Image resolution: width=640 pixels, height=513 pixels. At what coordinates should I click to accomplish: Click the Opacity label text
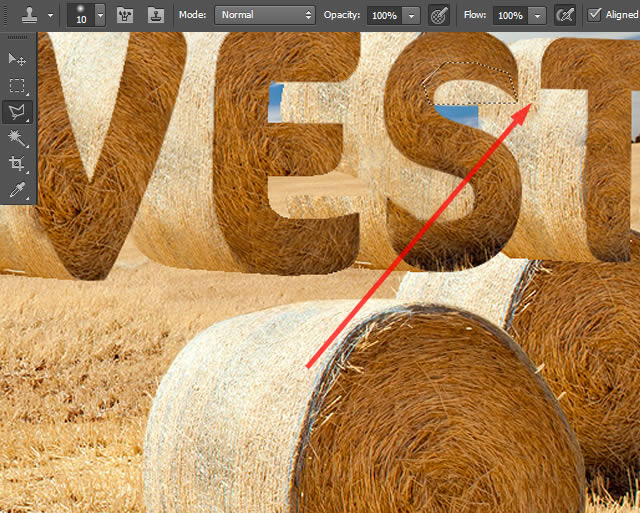(342, 15)
